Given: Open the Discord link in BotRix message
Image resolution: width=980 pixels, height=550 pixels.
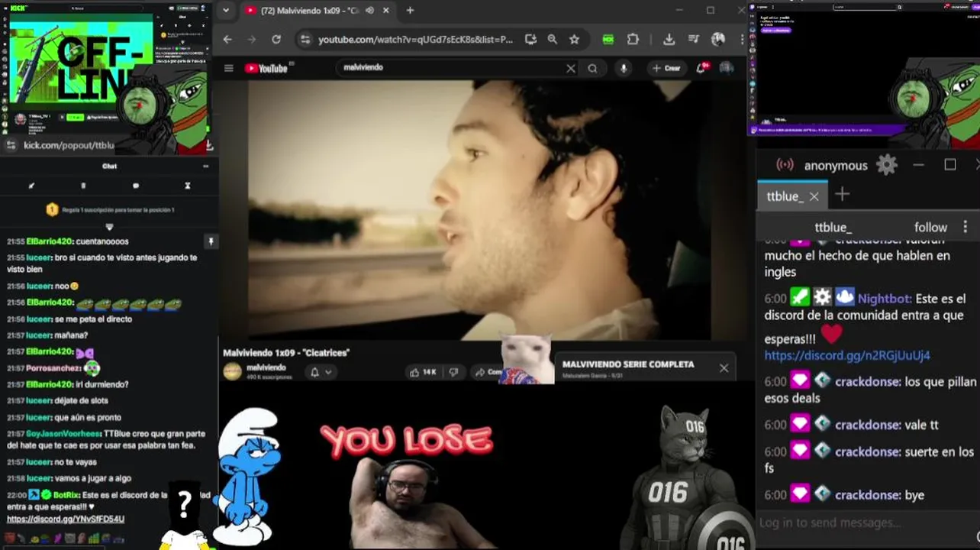Looking at the screenshot, I should pyautogui.click(x=66, y=519).
